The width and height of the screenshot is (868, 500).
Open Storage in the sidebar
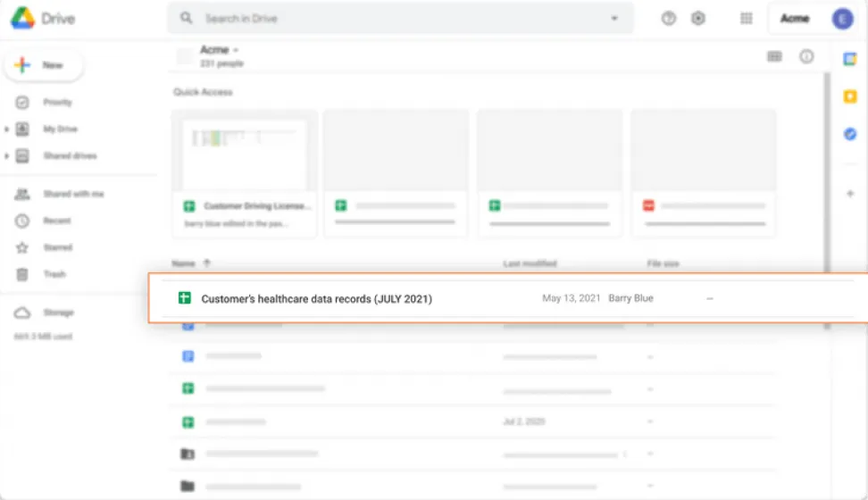click(58, 312)
